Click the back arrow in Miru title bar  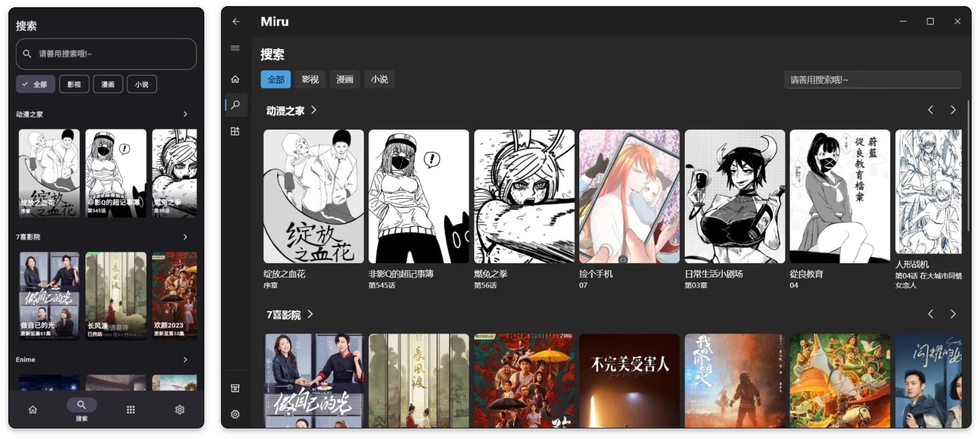pos(236,21)
